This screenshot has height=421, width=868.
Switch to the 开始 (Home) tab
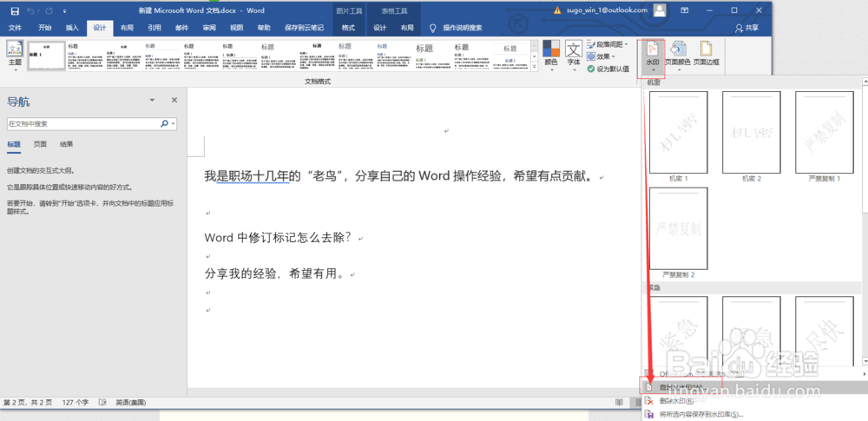[45, 28]
